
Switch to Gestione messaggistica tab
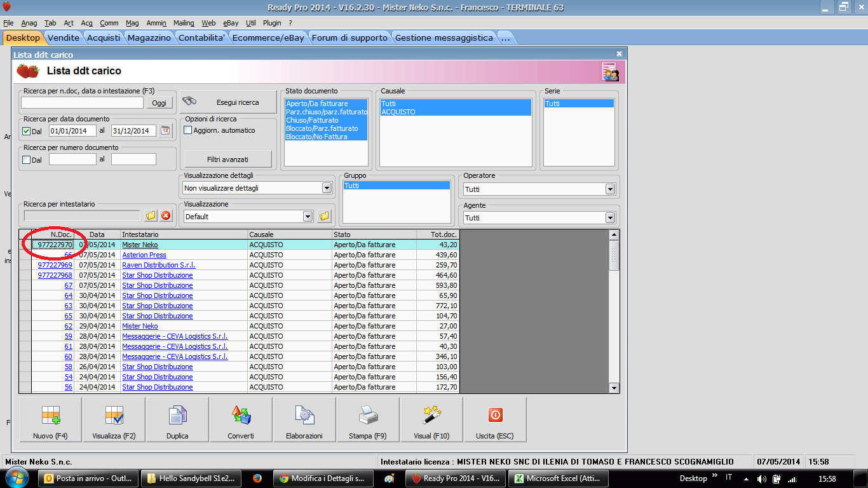coord(444,37)
